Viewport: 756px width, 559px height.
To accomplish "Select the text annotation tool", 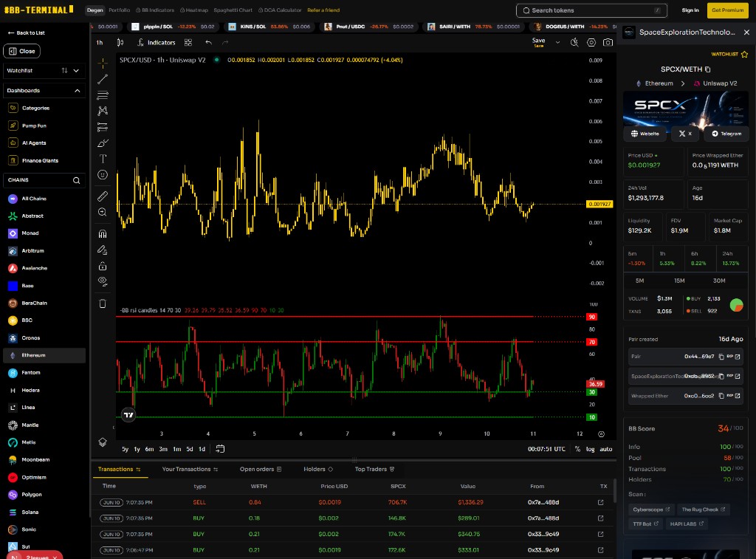I will pos(103,159).
